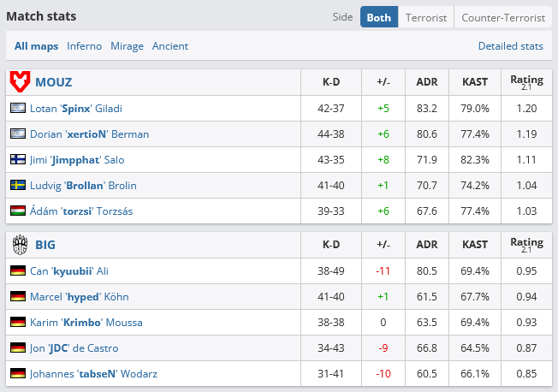558x392 pixels.
Task: Switch to the Inferno map tab
Action: pos(84,46)
